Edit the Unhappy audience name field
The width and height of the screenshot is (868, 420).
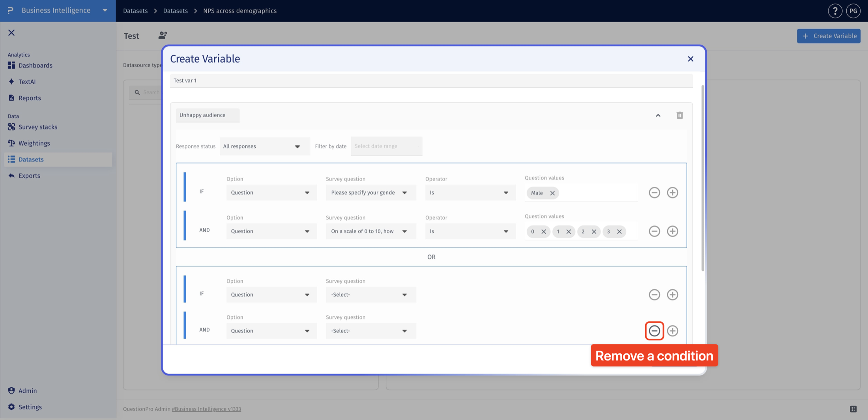click(208, 115)
